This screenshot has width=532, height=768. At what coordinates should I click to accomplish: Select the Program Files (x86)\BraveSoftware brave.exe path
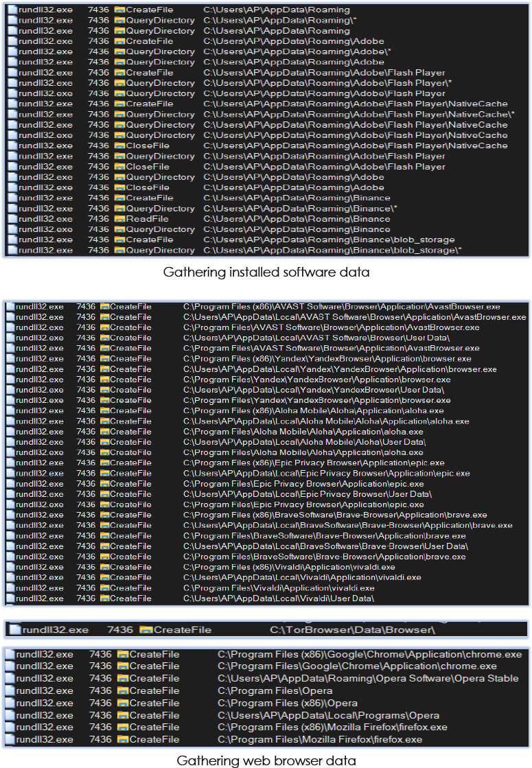pos(335,515)
